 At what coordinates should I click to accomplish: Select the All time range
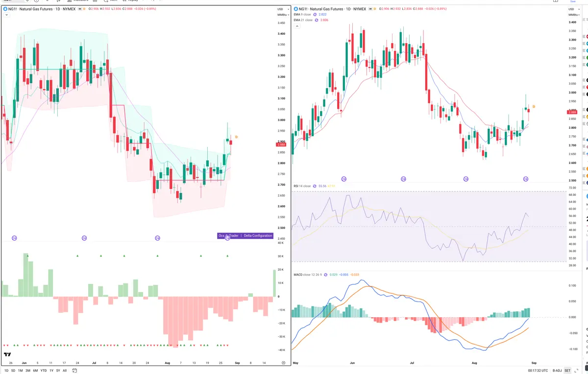tap(65, 371)
